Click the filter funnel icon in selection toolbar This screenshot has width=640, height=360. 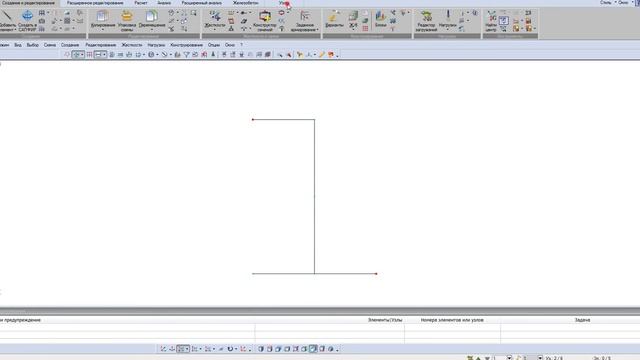(x=186, y=55)
